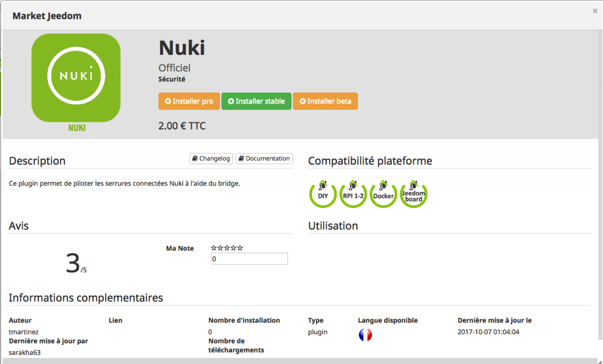Click the DIY compatibility badge
Image resolution: width=603 pixels, height=364 pixels.
[x=323, y=194]
